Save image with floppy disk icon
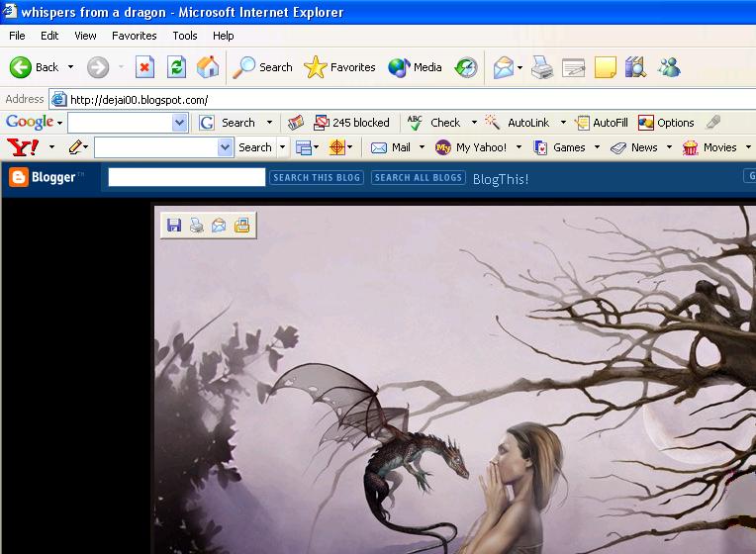The image size is (756, 554). [174, 226]
